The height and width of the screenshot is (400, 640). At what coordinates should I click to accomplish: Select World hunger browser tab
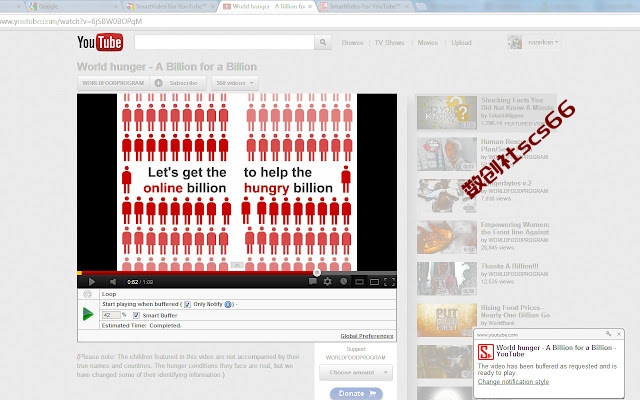click(x=267, y=6)
